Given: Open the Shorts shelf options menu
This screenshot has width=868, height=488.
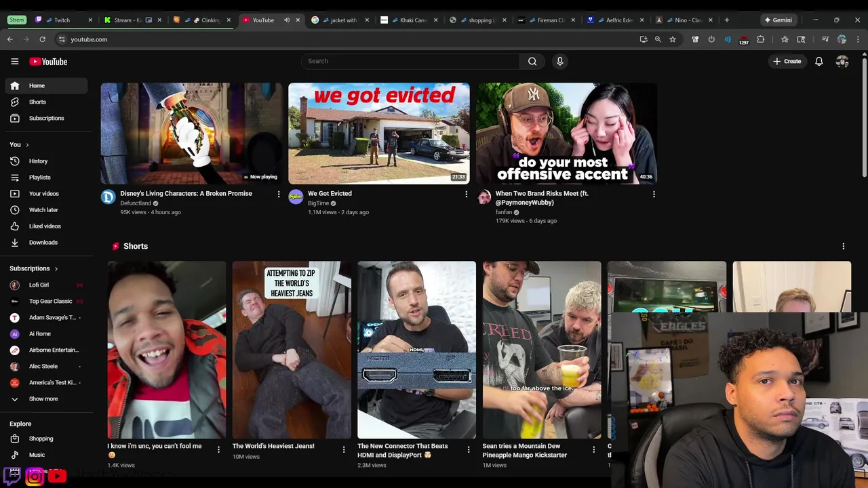Looking at the screenshot, I should click(844, 246).
